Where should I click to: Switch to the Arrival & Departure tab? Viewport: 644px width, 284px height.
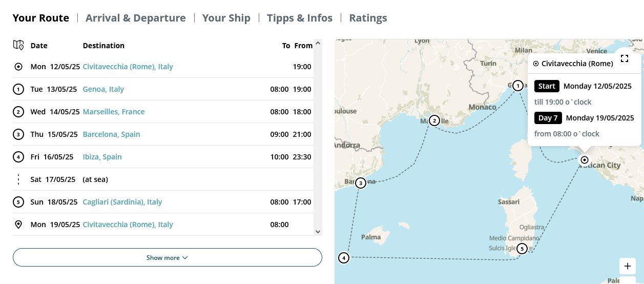136,18
